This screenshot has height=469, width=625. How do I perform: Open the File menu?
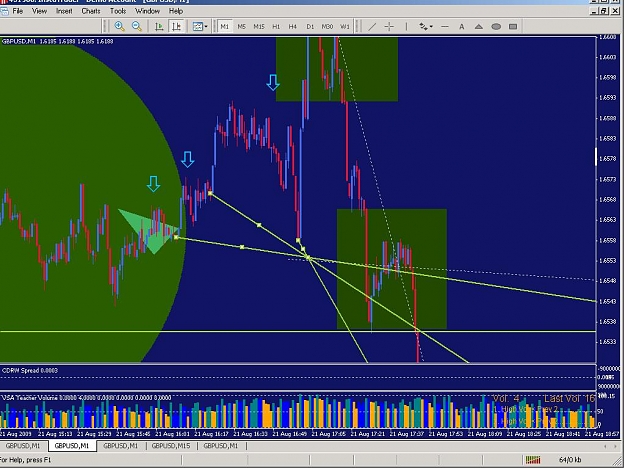pyautogui.click(x=18, y=11)
